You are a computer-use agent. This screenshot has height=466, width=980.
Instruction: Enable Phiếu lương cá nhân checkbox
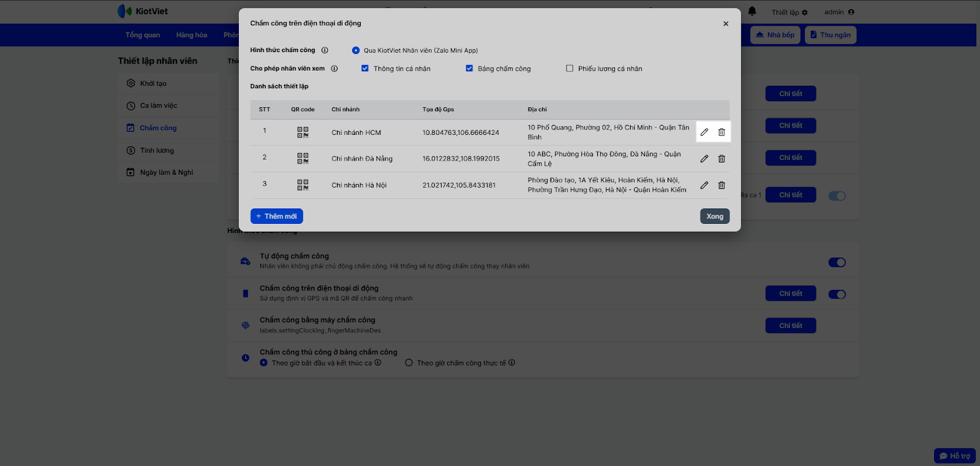pos(570,69)
